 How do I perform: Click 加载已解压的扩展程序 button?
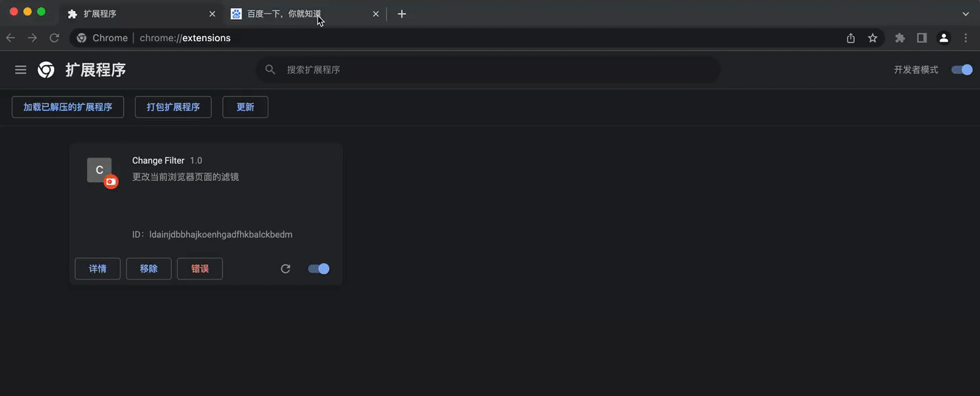click(68, 107)
